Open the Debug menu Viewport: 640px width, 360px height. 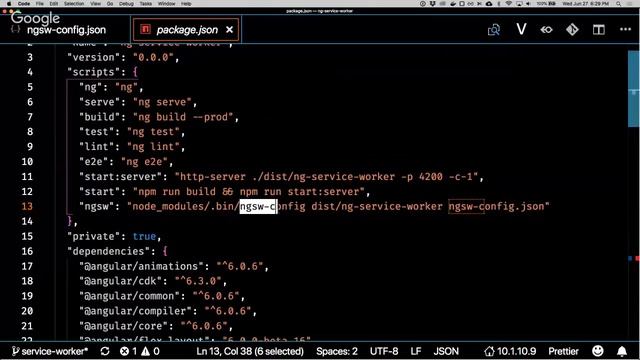coord(126,4)
